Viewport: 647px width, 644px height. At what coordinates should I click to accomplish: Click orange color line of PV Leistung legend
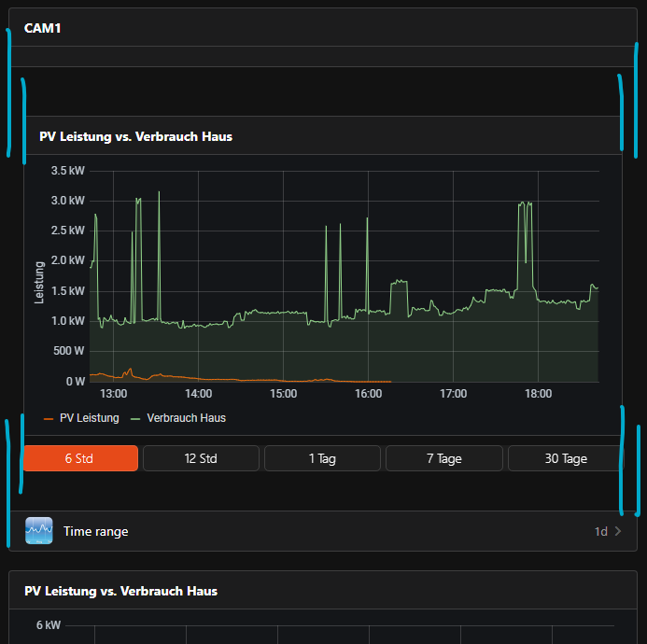coord(49,418)
